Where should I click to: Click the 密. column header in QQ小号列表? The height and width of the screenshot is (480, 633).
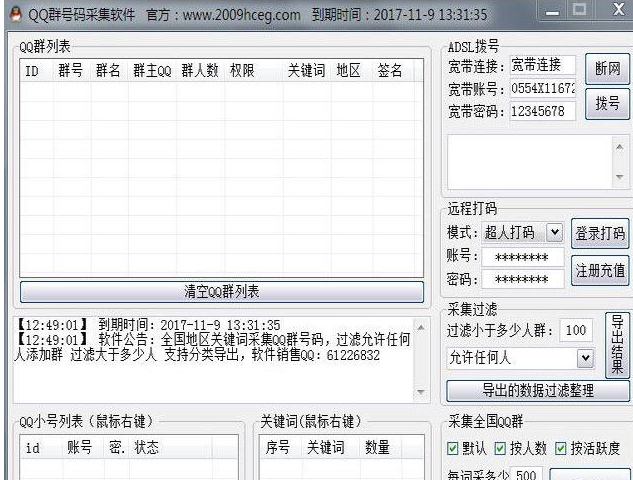[x=117, y=447]
